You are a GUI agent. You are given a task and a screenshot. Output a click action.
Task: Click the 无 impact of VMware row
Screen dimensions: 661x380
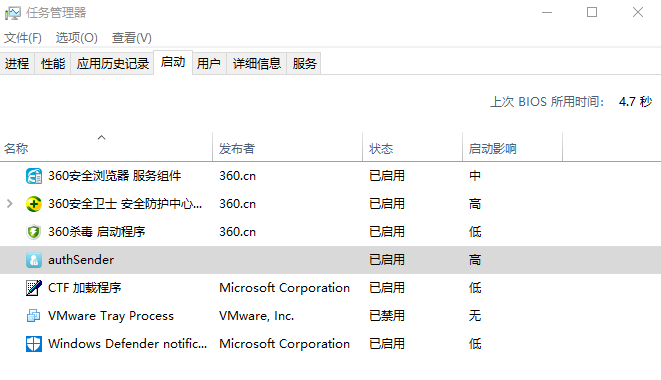(475, 316)
